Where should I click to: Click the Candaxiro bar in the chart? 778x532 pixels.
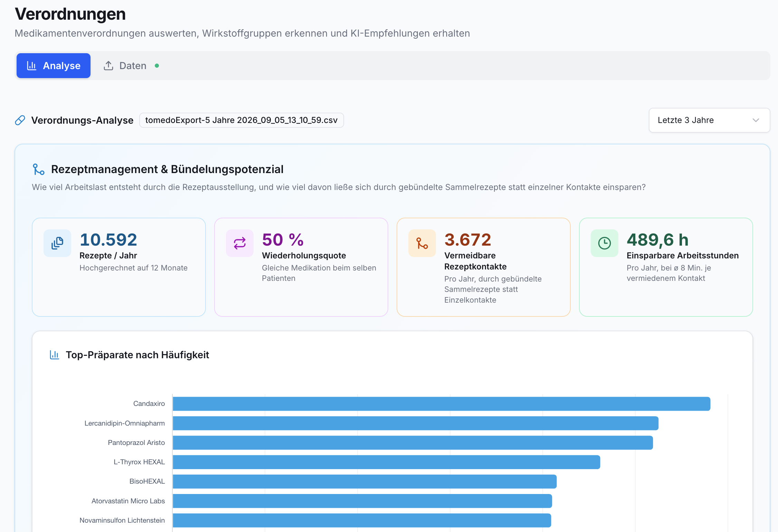point(442,404)
